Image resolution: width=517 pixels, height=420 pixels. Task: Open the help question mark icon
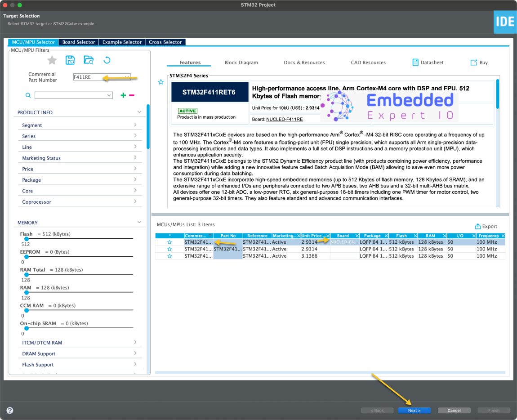[x=10, y=411]
